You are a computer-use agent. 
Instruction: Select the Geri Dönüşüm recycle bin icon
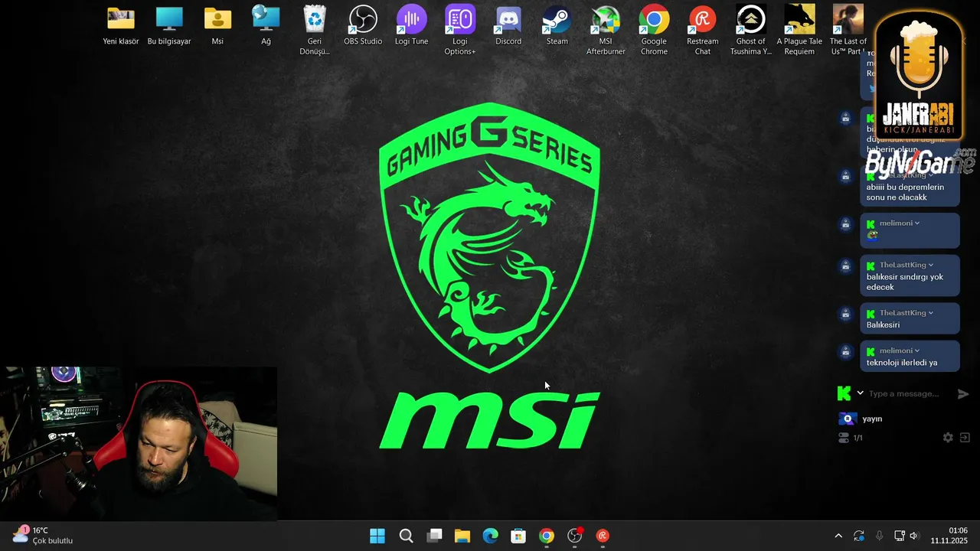point(315,31)
